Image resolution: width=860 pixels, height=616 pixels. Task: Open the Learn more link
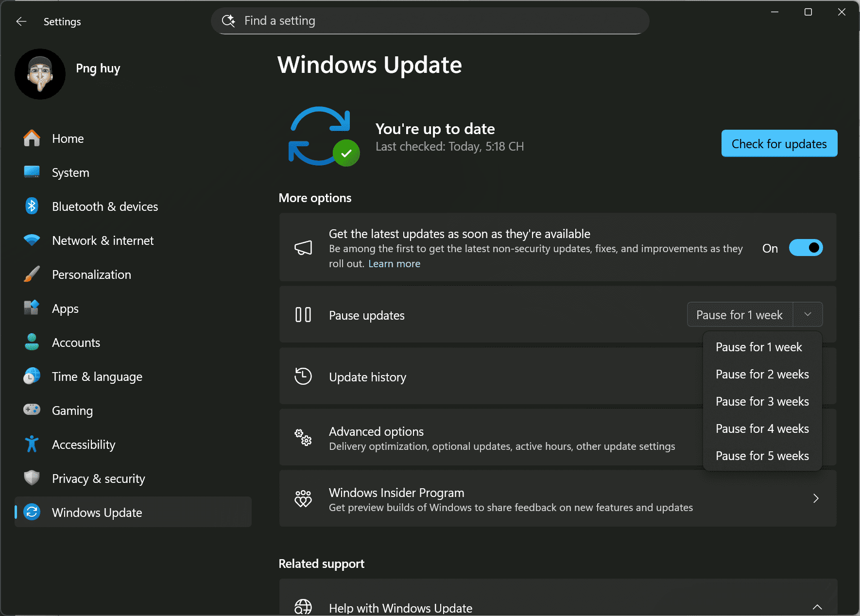click(394, 263)
